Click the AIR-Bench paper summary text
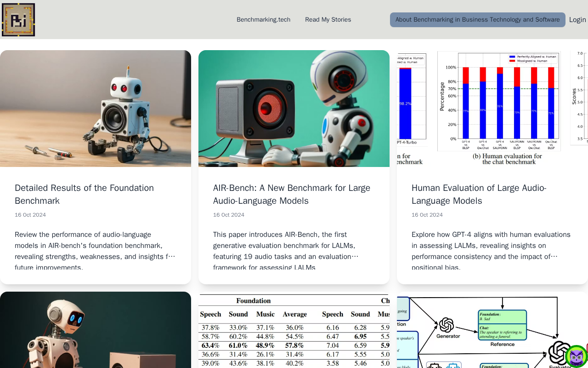Image resolution: width=588 pixels, height=368 pixels. tap(286, 251)
